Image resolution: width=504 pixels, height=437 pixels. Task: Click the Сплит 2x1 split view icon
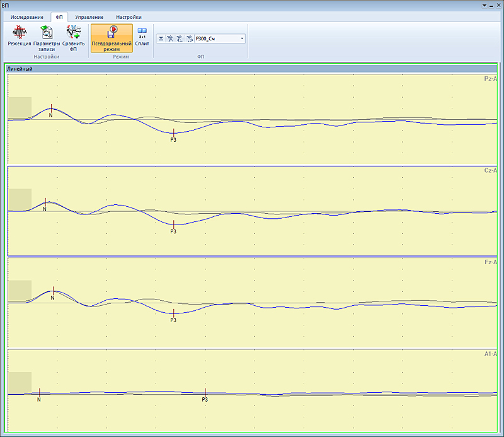142,37
